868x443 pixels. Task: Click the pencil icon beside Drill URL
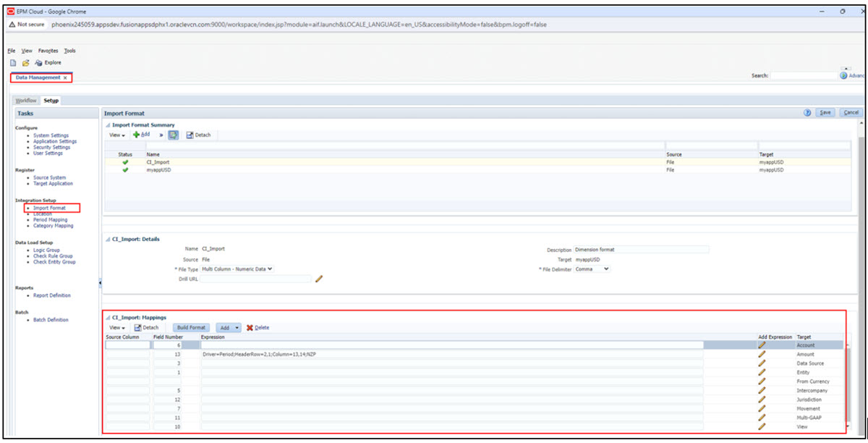pos(319,279)
